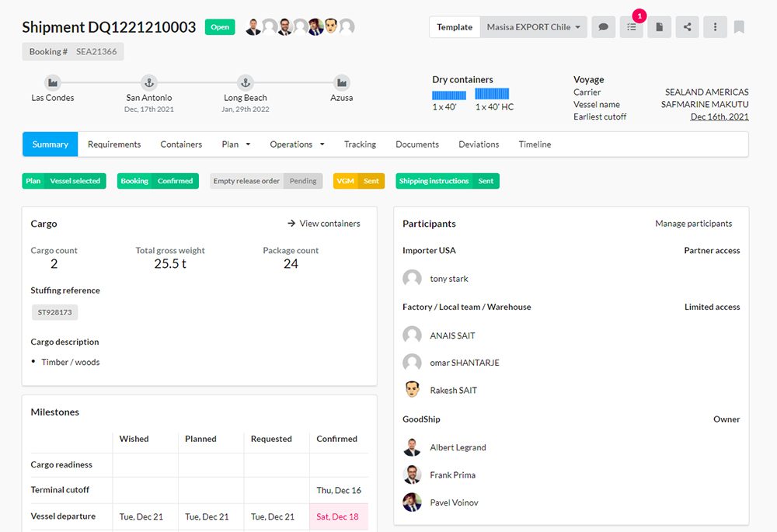Click omar SHANTARJE's avatar icon
The width and height of the screenshot is (777, 532).
click(x=412, y=363)
